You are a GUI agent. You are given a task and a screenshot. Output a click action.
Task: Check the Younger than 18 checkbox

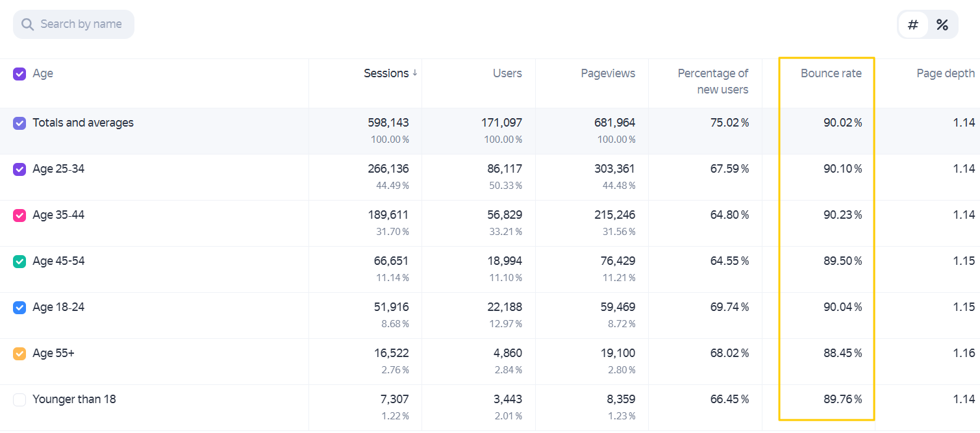point(19,400)
